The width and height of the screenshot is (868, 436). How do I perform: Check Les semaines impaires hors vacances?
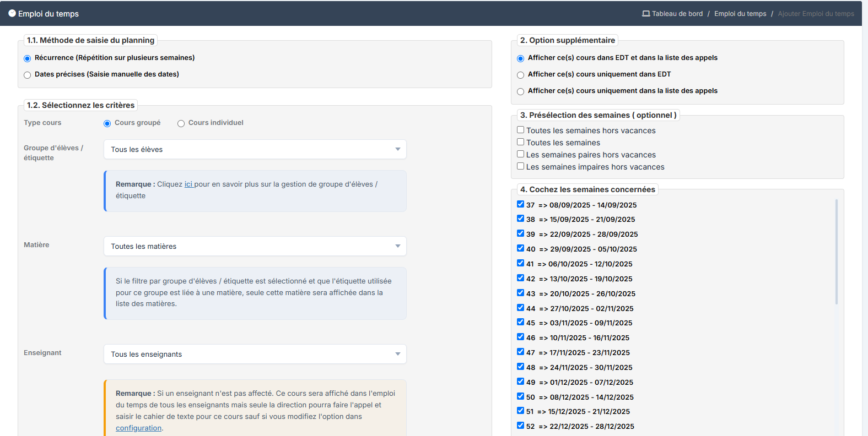[x=520, y=166]
